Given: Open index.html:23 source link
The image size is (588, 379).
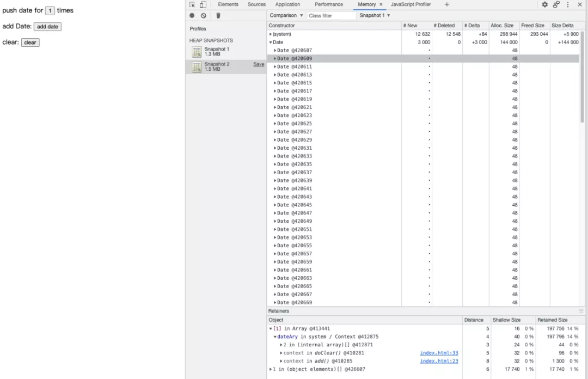Looking at the screenshot, I should click(x=439, y=362).
